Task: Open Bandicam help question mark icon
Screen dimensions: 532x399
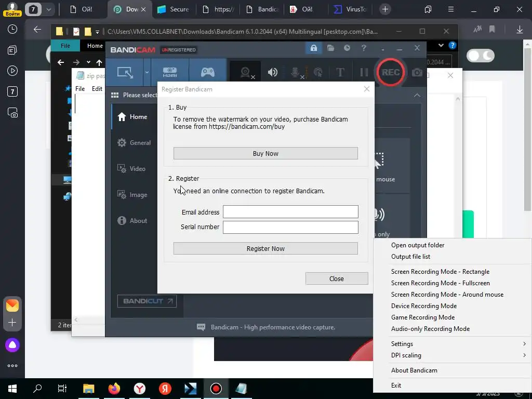Action: [x=364, y=48]
